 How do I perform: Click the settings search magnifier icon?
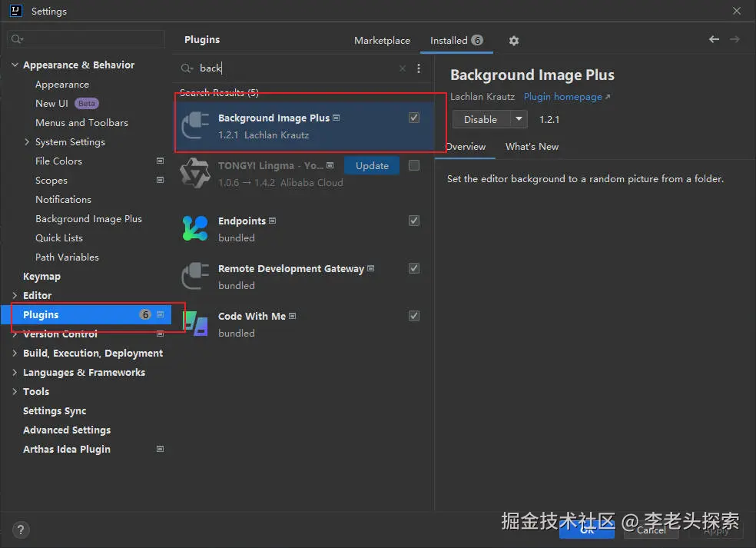17,39
